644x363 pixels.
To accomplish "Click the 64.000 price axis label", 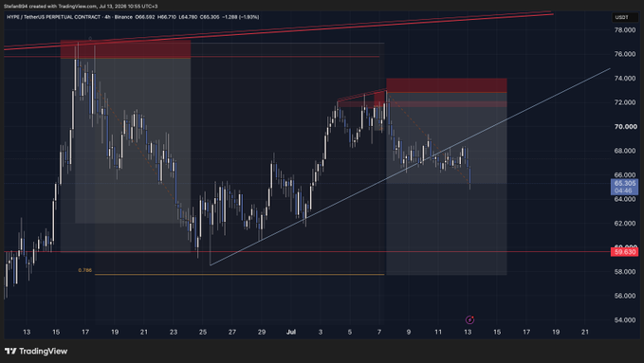I will point(625,199).
